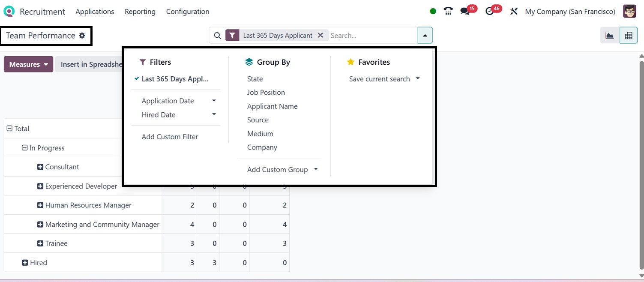Close search options with toggle arrow
The height and width of the screenshot is (282, 644).
pos(425,36)
